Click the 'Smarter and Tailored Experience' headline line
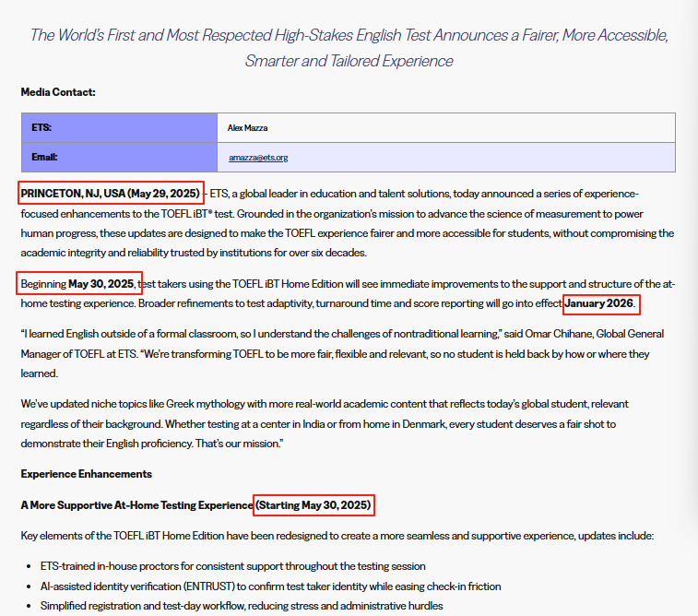698x616 pixels. point(349,61)
